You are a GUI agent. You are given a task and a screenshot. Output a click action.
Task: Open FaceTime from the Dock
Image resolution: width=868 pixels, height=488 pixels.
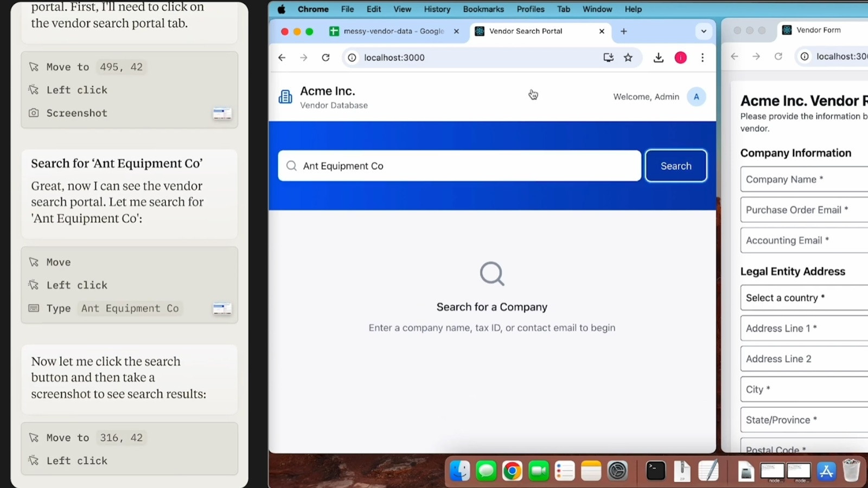(539, 471)
